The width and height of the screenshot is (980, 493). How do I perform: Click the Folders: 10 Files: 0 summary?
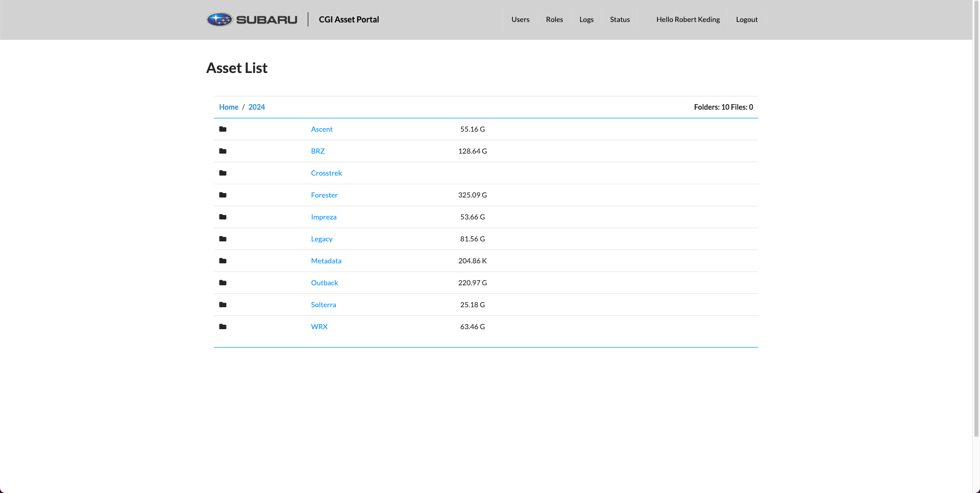tap(723, 107)
